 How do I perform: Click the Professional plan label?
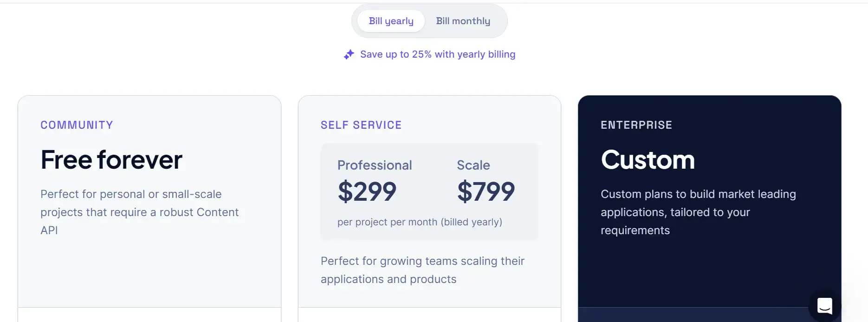point(375,165)
